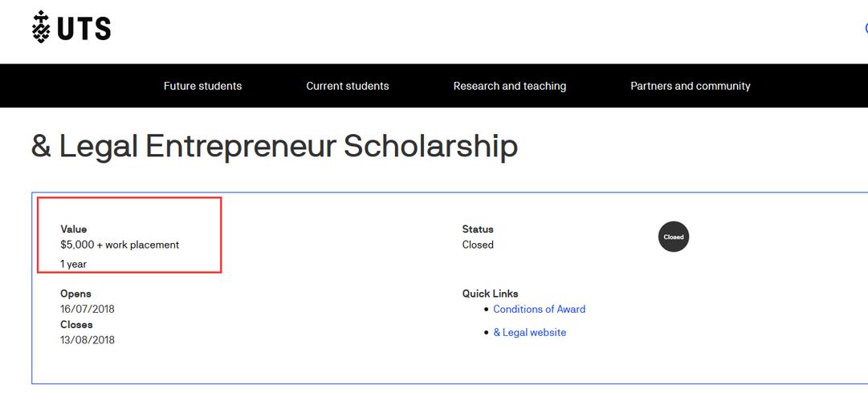Open Partners and community section
The width and height of the screenshot is (868, 401).
coord(691,86)
